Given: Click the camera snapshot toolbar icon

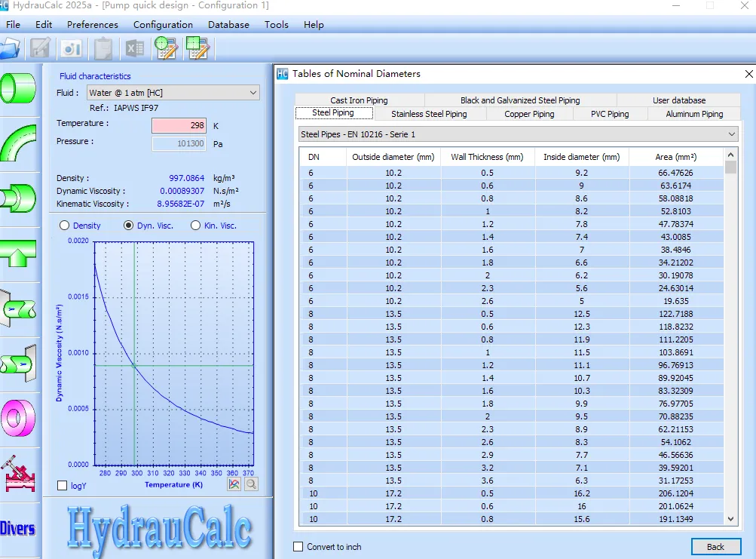Looking at the screenshot, I should click(72, 48).
